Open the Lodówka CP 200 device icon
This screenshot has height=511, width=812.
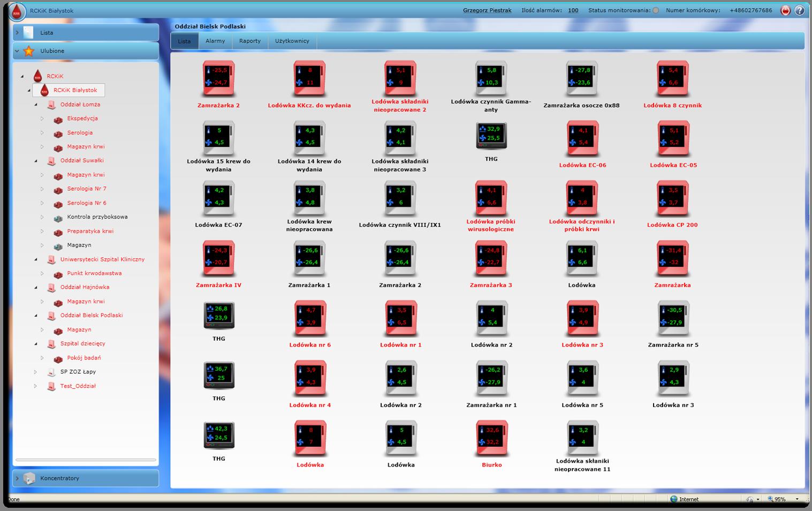point(672,197)
